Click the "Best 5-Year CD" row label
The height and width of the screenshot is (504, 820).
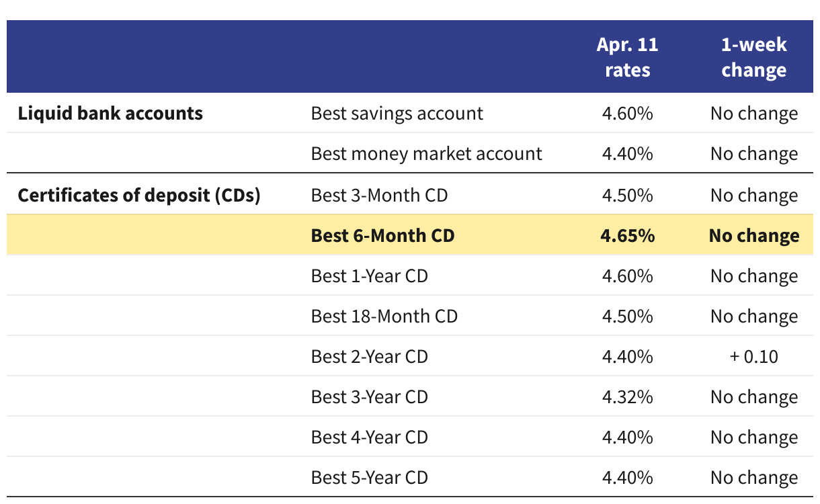(x=369, y=477)
